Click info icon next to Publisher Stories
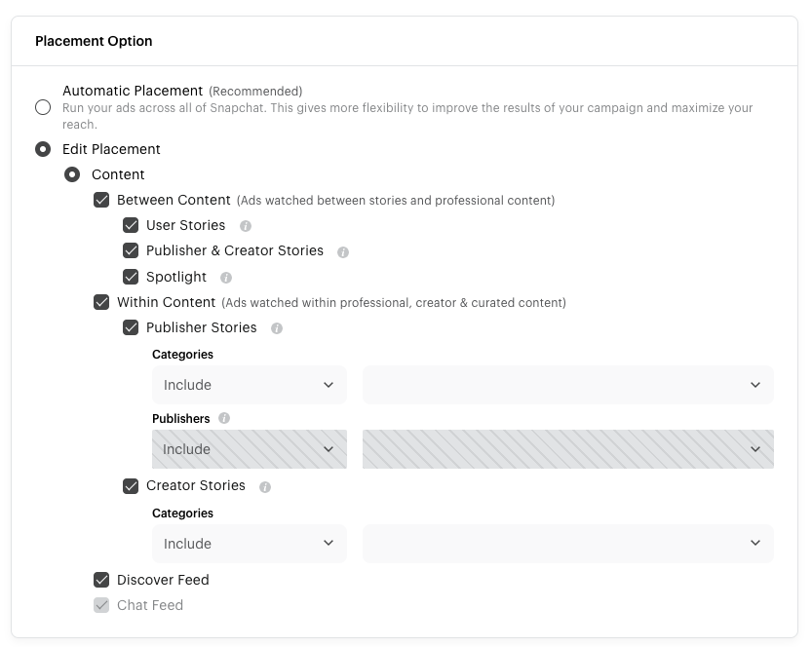This screenshot has height=647, width=812. tap(277, 328)
